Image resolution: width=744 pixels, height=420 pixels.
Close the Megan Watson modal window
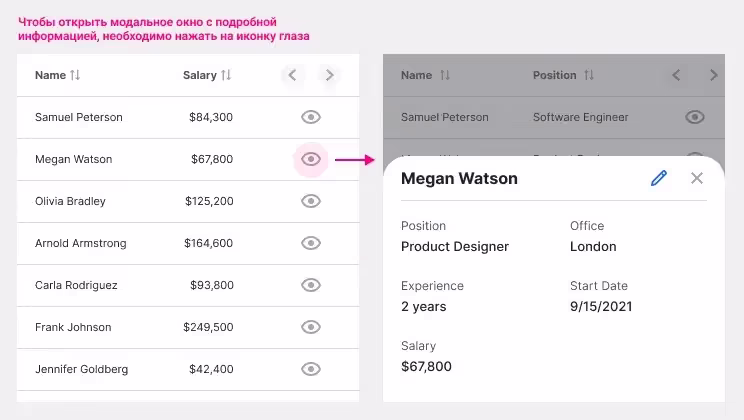[x=697, y=178]
